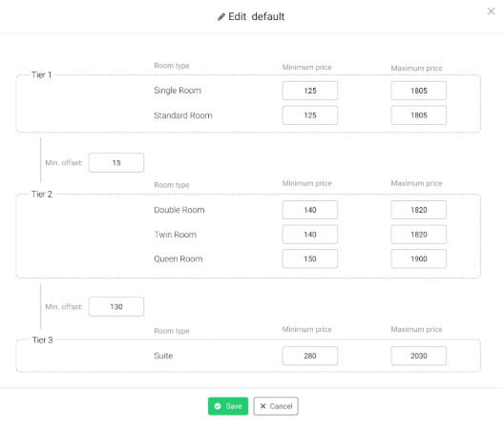Click Maximum price header above Tier 2
The image size is (504, 433).
point(416,183)
